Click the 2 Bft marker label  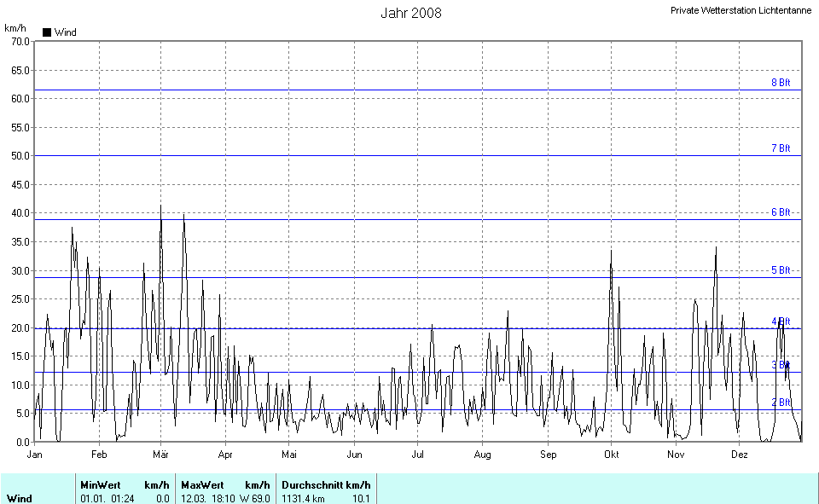click(x=780, y=403)
